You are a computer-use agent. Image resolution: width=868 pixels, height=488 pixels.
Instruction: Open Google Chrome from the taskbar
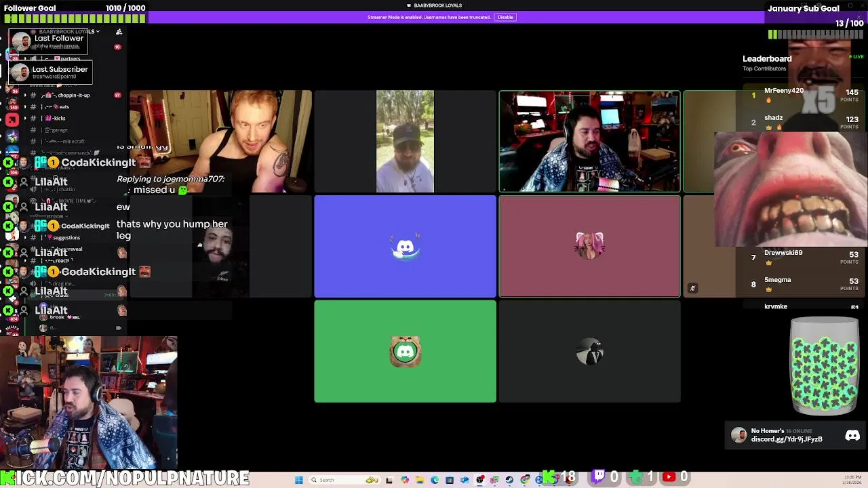(x=524, y=480)
